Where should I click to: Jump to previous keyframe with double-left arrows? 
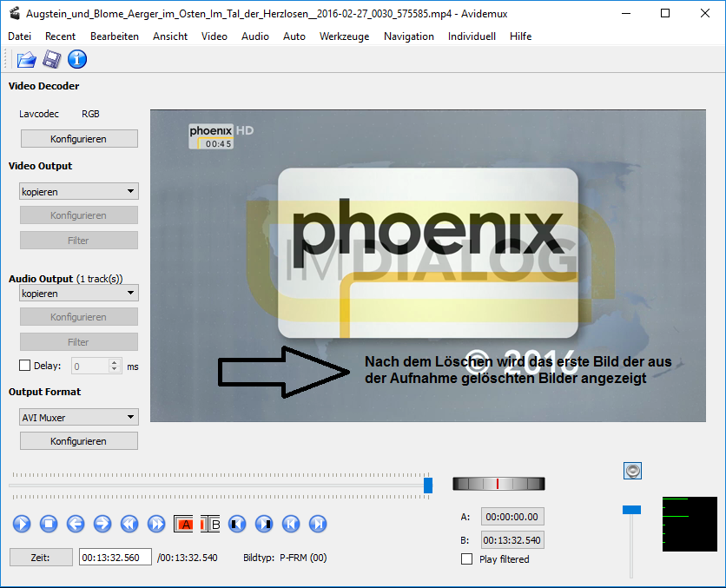tap(129, 524)
